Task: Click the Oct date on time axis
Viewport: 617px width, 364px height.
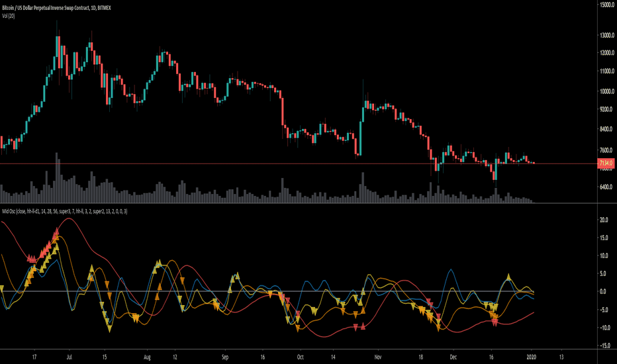Action: [x=301, y=357]
